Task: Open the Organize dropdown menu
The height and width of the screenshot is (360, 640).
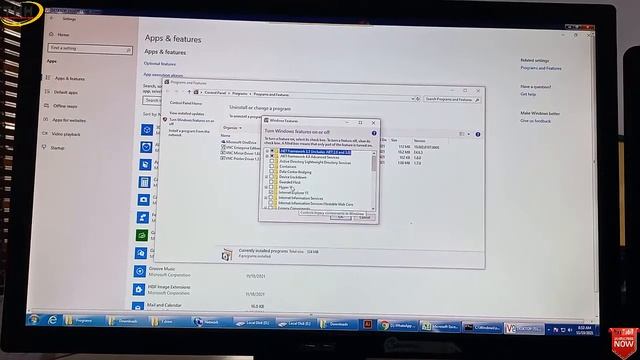Action: tap(232, 128)
